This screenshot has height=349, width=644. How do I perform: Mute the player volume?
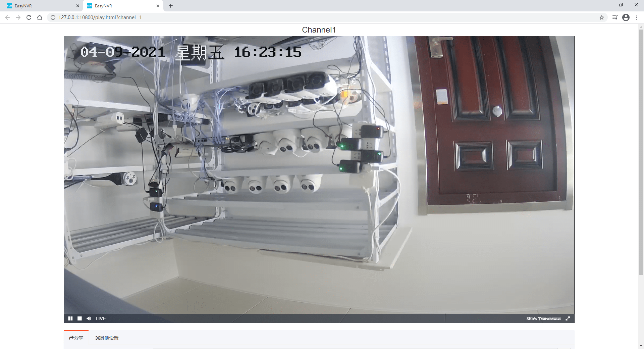(x=89, y=318)
